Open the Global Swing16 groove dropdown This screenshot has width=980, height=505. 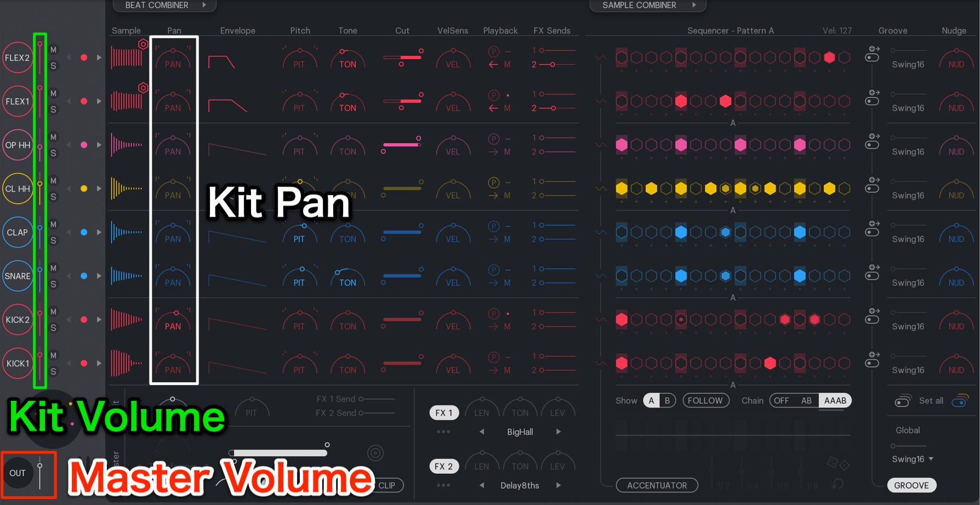tap(913, 459)
